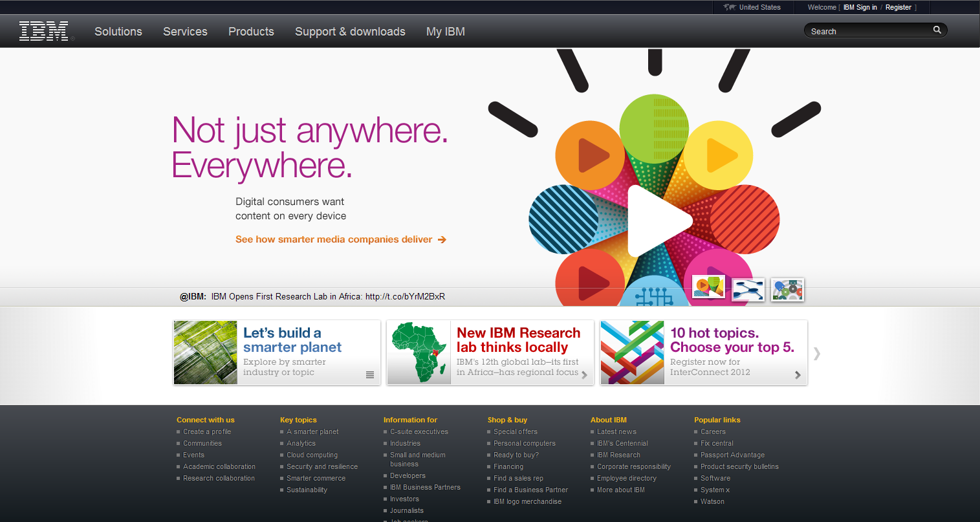The height and width of the screenshot is (522, 980).
Task: Click the orange arrow after smarter media link
Action: coord(442,239)
